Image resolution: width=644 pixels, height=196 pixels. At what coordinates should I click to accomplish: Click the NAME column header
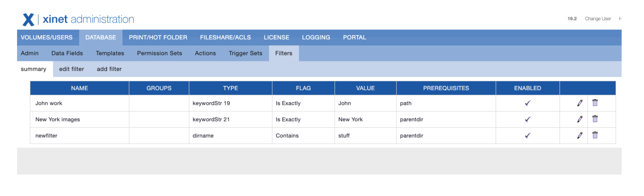point(79,88)
